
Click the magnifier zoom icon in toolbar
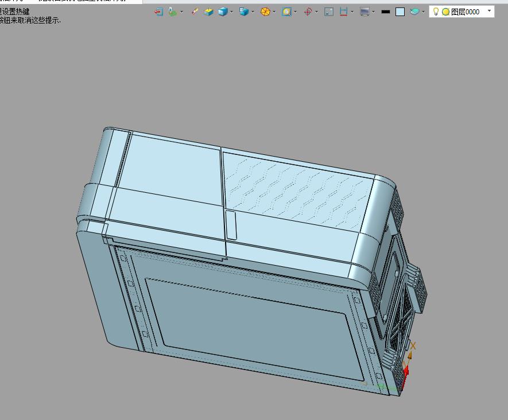(x=286, y=11)
